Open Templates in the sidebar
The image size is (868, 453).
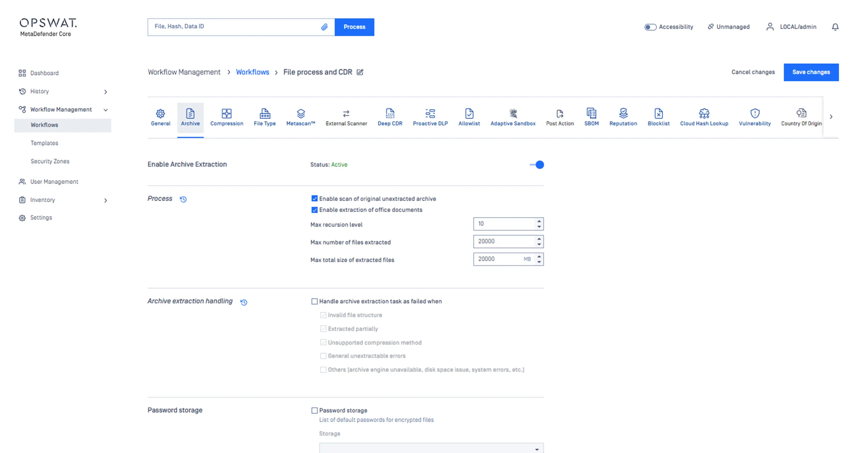[44, 143]
